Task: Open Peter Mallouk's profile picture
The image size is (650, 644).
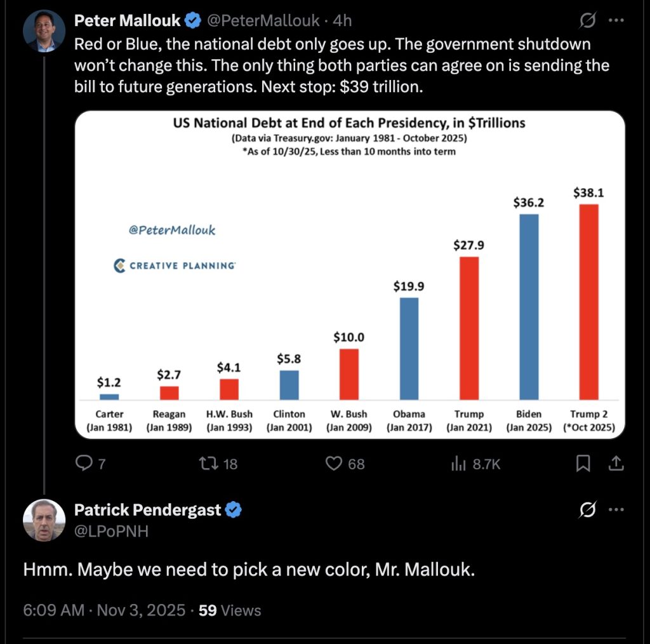Action: pos(44,30)
